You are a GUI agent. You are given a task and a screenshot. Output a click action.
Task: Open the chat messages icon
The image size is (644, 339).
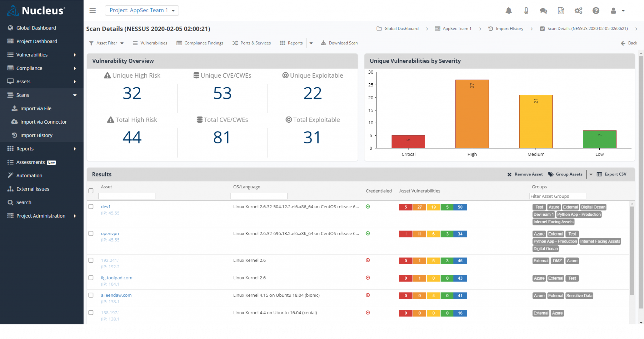tap(543, 11)
